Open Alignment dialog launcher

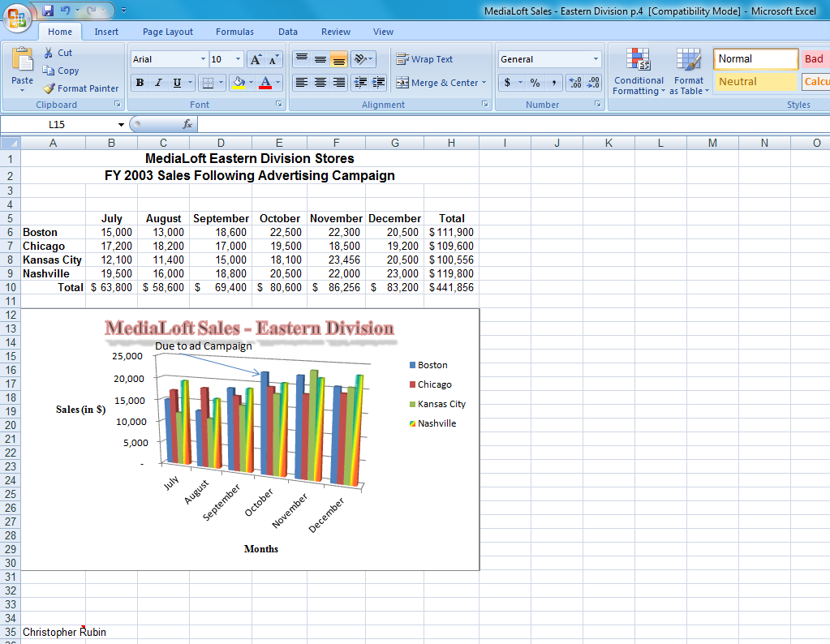click(x=485, y=105)
